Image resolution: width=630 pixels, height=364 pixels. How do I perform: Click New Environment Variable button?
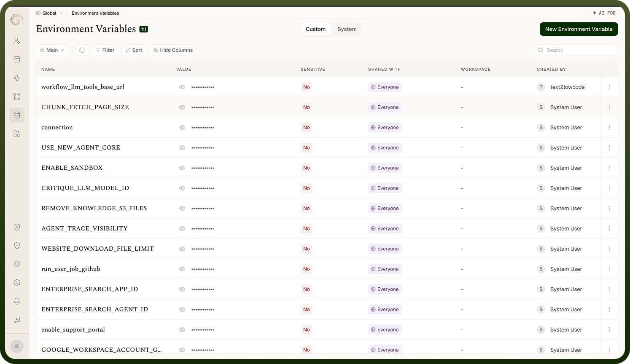click(x=579, y=29)
